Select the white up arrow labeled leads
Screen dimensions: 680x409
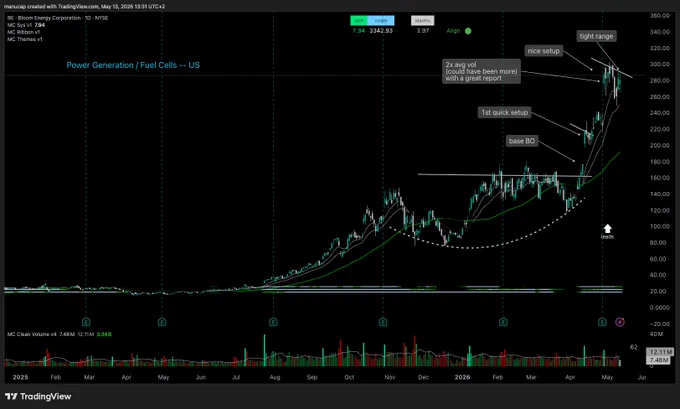[x=608, y=229]
